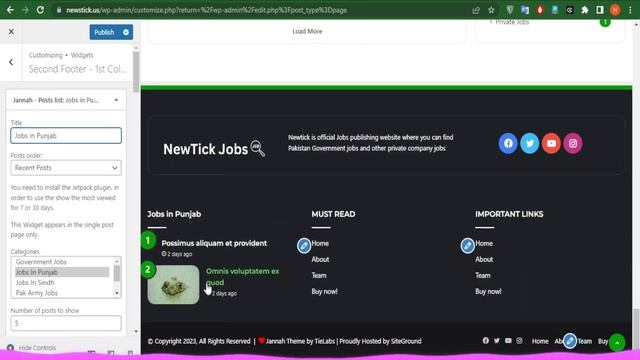Go forward in browser
Image resolution: width=640 pixels, height=360 pixels.
tap(25, 10)
